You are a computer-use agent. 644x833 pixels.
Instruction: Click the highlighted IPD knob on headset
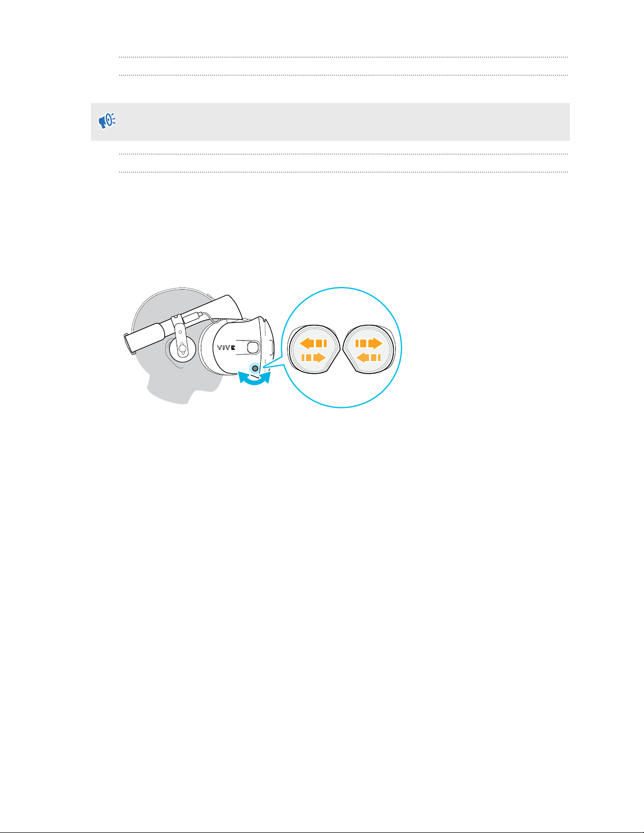click(255, 368)
